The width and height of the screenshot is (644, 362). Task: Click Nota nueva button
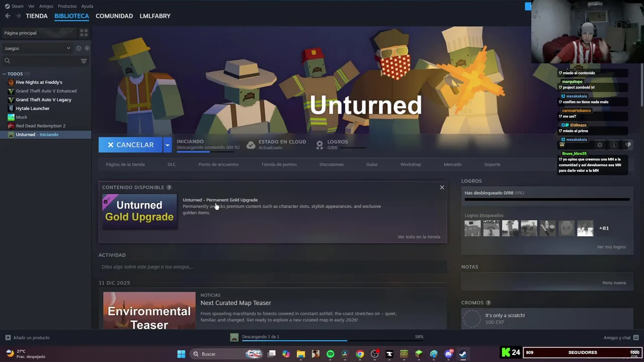pos(614,283)
